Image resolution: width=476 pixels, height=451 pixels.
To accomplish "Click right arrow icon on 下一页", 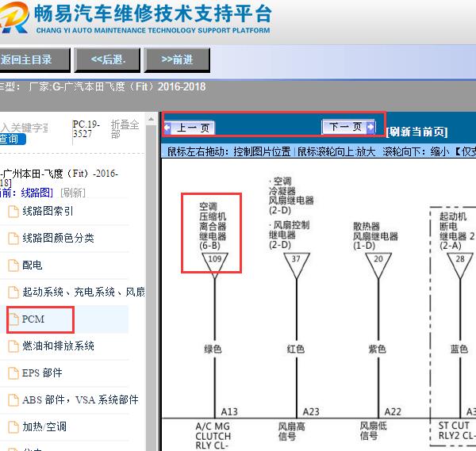I will click(370, 127).
